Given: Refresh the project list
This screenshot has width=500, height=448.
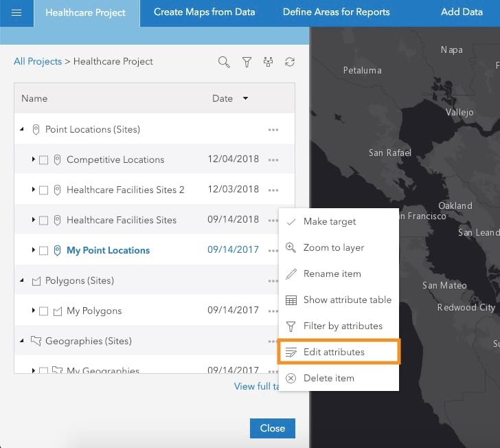Looking at the screenshot, I should [x=290, y=62].
